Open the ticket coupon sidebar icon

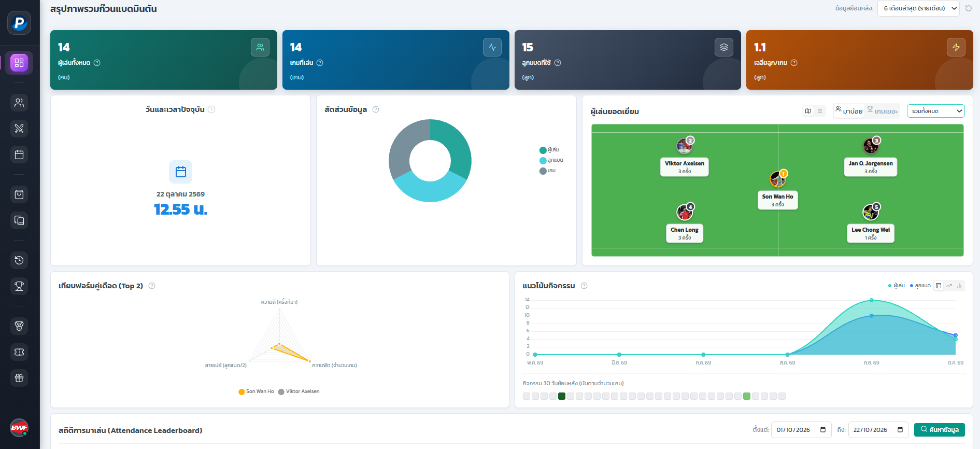pos(19,352)
